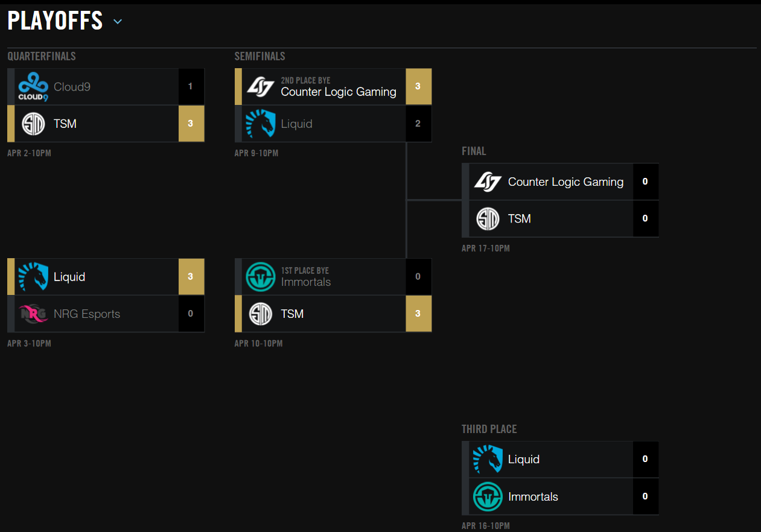This screenshot has height=532, width=761.
Task: Click Counter Logic Gaming logo in the final
Action: pos(488,182)
